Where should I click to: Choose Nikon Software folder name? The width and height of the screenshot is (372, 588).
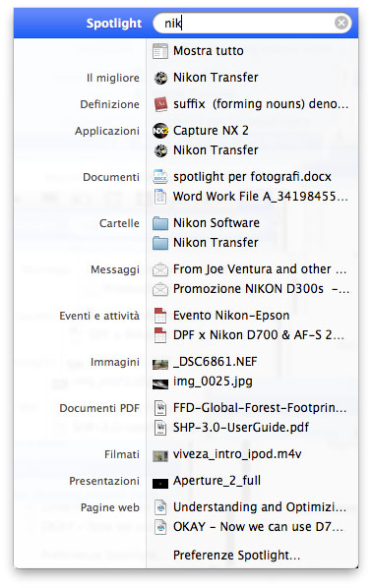point(217,223)
